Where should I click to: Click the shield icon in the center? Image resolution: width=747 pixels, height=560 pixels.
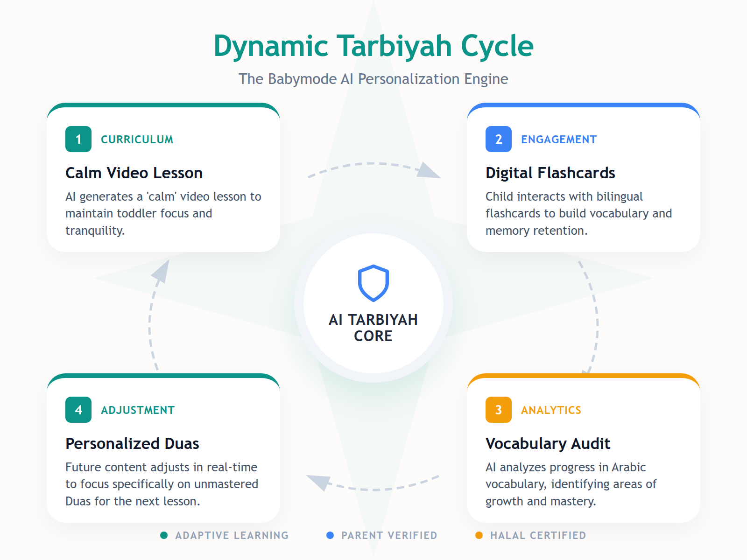[373, 283]
